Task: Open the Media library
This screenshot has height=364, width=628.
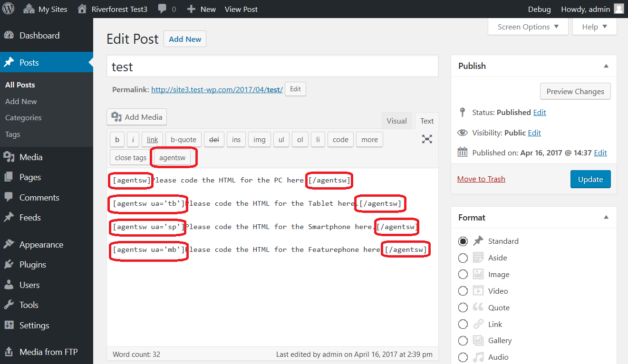Action: pyautogui.click(x=47, y=157)
